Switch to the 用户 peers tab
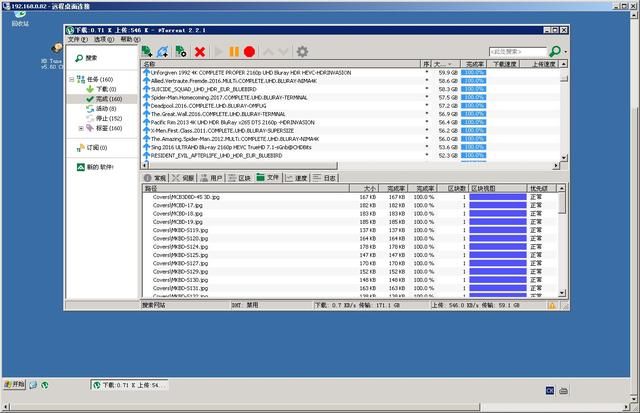This screenshot has height=413, width=640. 211,178
